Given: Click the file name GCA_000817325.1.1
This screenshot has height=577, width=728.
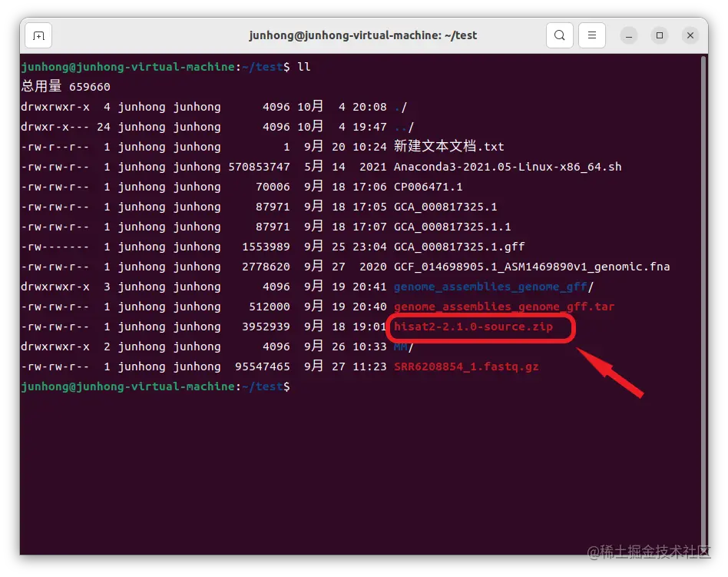Looking at the screenshot, I should pyautogui.click(x=452, y=227).
